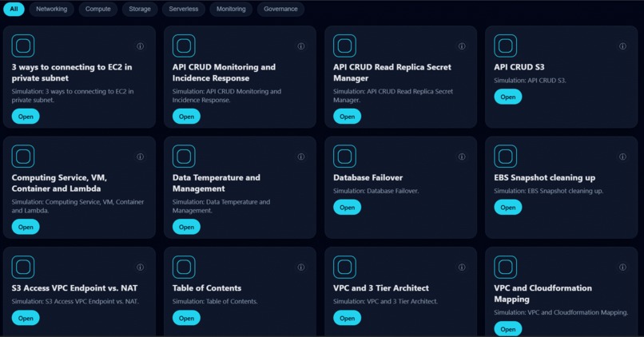Screen dimensions: 644x337
Task: Filter simulations by Governance
Action: (280, 9)
